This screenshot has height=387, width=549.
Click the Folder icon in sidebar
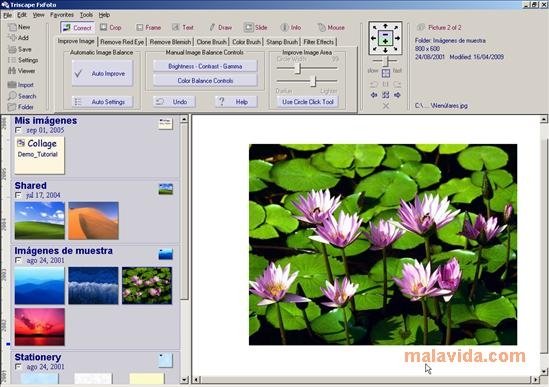(x=12, y=107)
